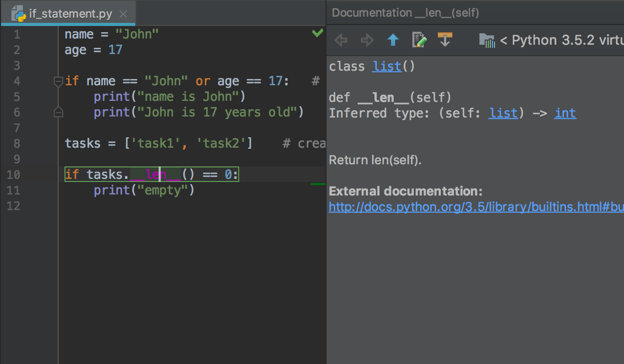The image size is (624, 364).
Task: Click the Documentation __len__(self) title
Action: click(x=406, y=13)
